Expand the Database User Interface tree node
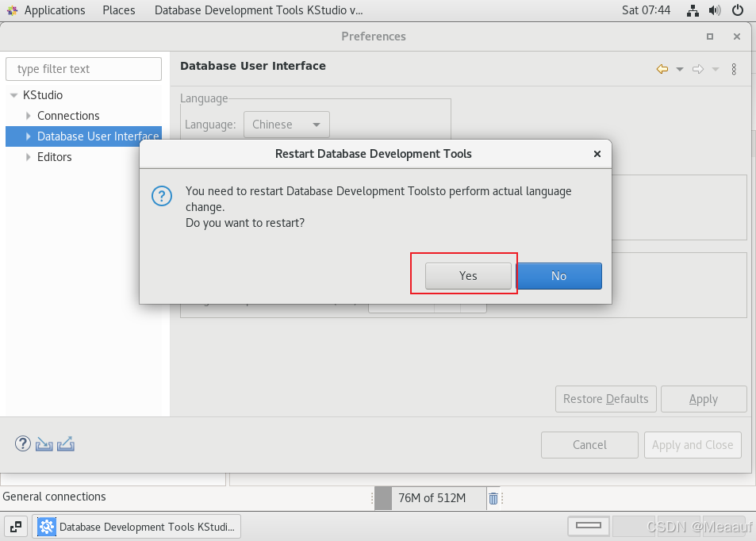 [x=28, y=136]
